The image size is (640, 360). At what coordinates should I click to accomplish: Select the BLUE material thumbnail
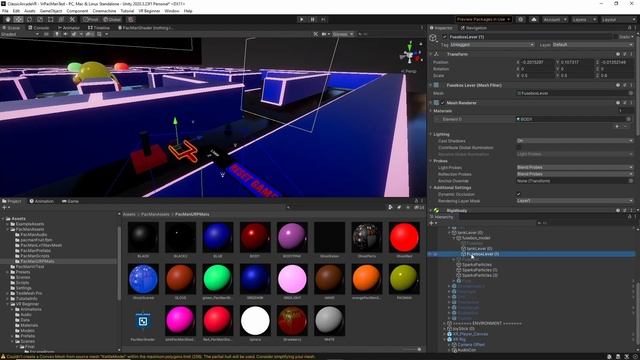tap(218, 237)
